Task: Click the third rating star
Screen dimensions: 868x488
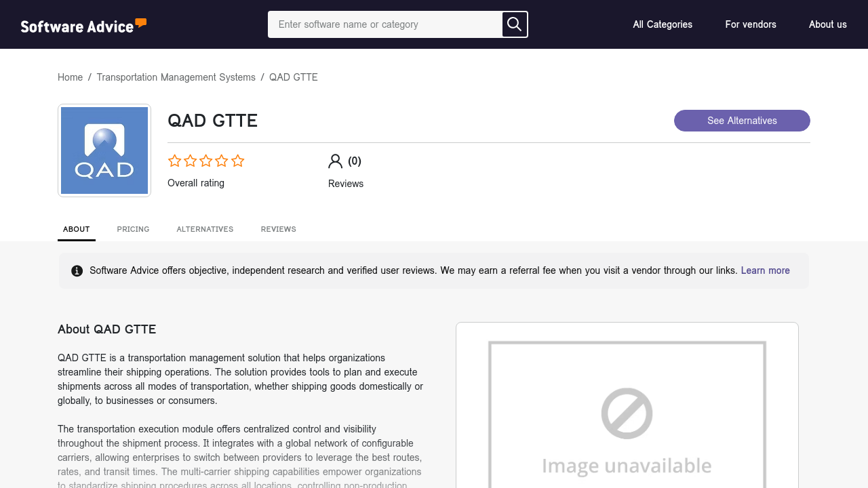Action: [x=206, y=161]
